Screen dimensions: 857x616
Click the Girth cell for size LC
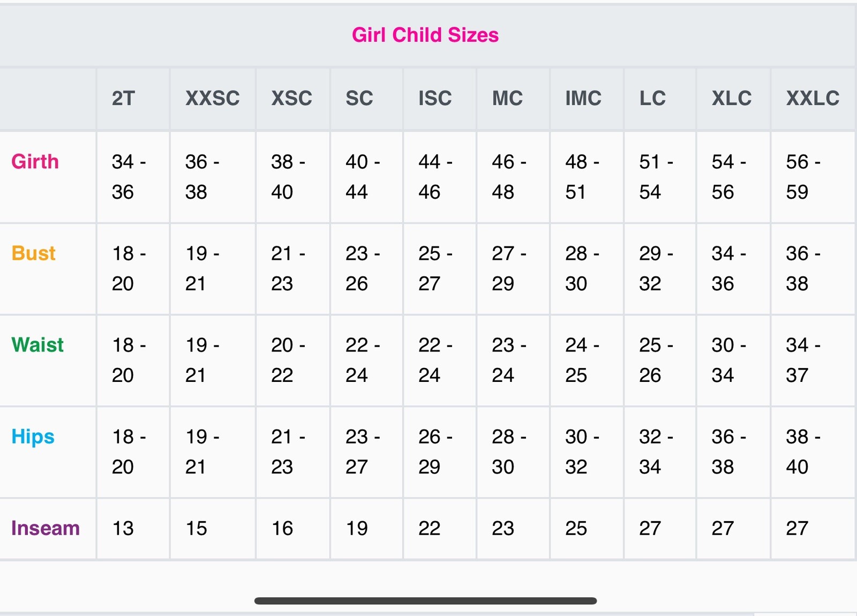[x=656, y=177]
